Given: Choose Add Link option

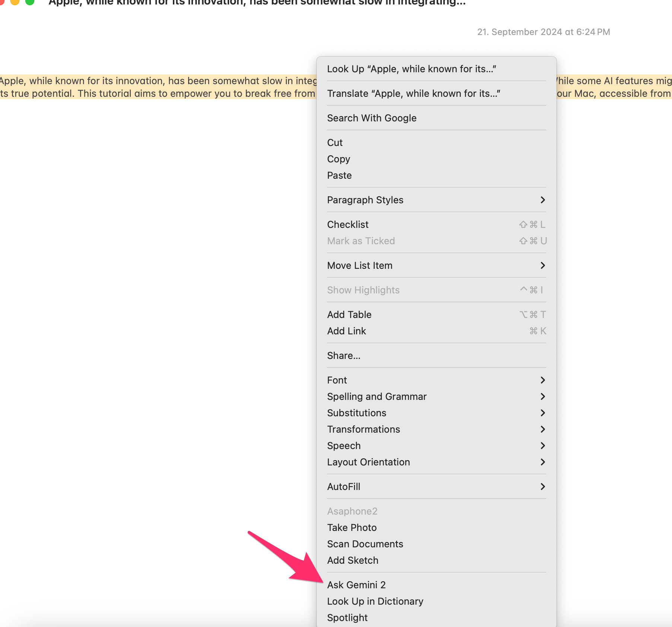Looking at the screenshot, I should (x=436, y=331).
